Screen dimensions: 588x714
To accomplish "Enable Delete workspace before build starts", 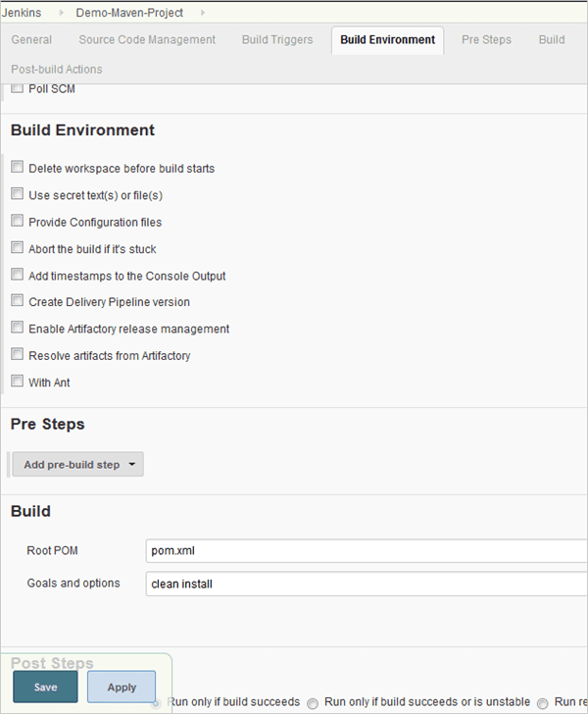I will [18, 168].
